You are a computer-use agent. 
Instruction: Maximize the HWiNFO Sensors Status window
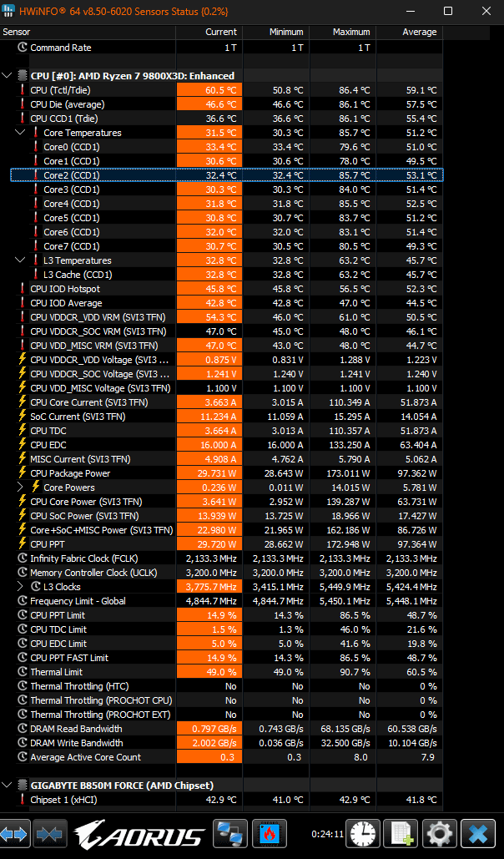point(447,11)
